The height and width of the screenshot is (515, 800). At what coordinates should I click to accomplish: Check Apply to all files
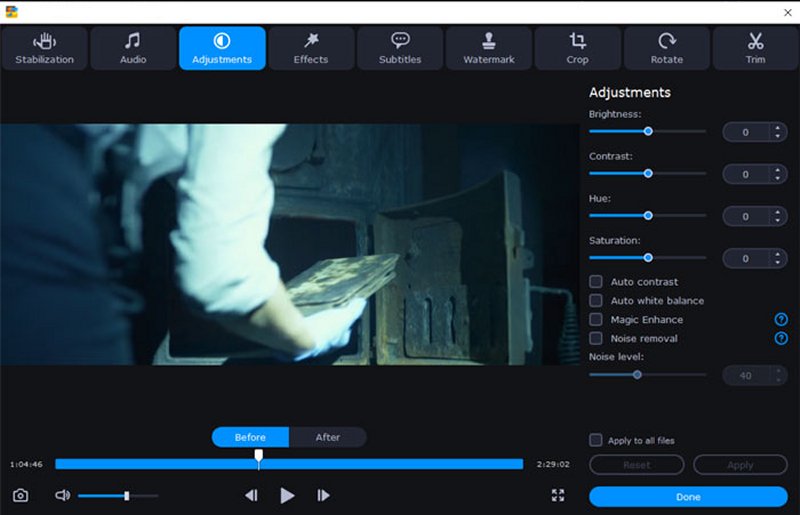[x=596, y=440]
